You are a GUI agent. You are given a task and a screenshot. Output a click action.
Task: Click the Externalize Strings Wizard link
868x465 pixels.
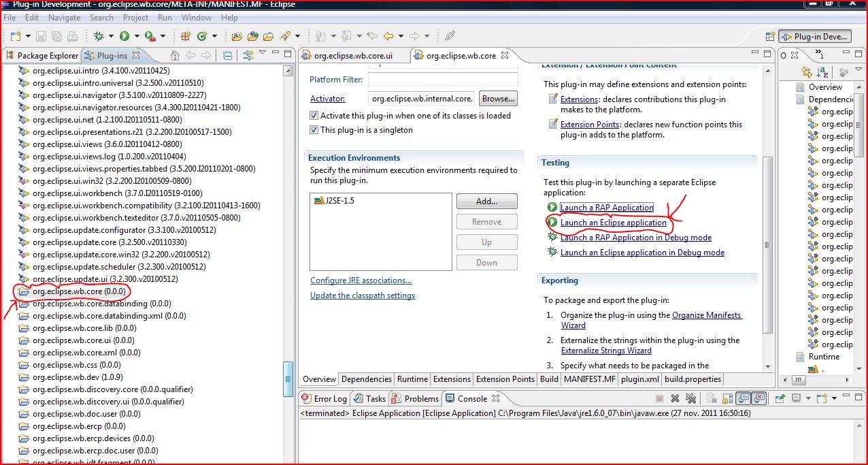[606, 351]
